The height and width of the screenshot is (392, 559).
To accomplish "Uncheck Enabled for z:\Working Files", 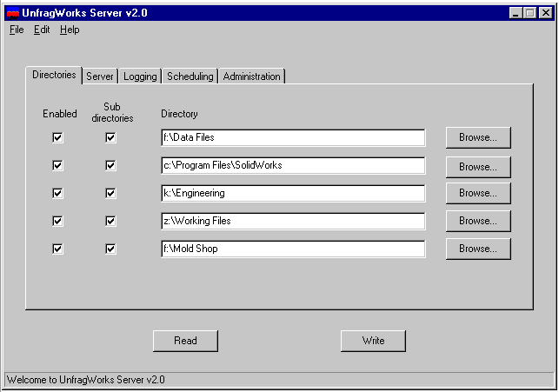I will click(57, 221).
